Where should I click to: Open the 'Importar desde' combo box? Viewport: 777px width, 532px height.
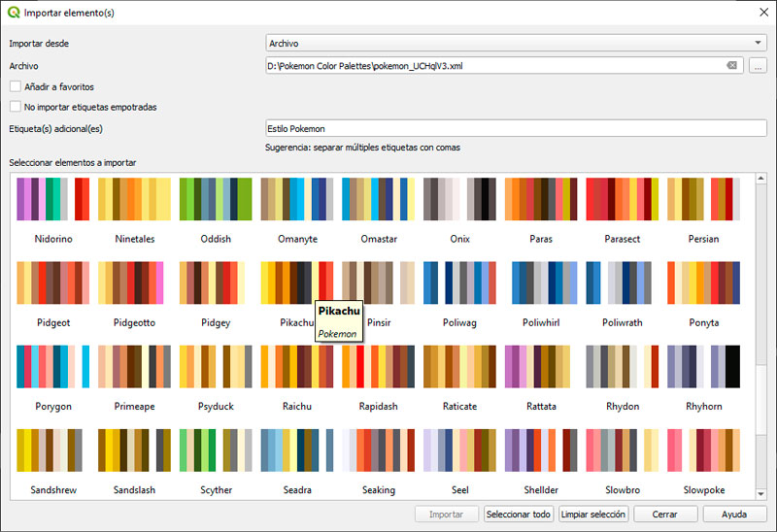(x=516, y=43)
